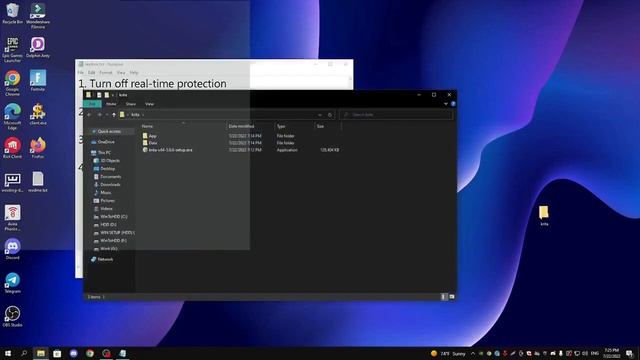The image size is (640, 360).
Task: Select the Fortnite desktop icon
Action: point(38,80)
